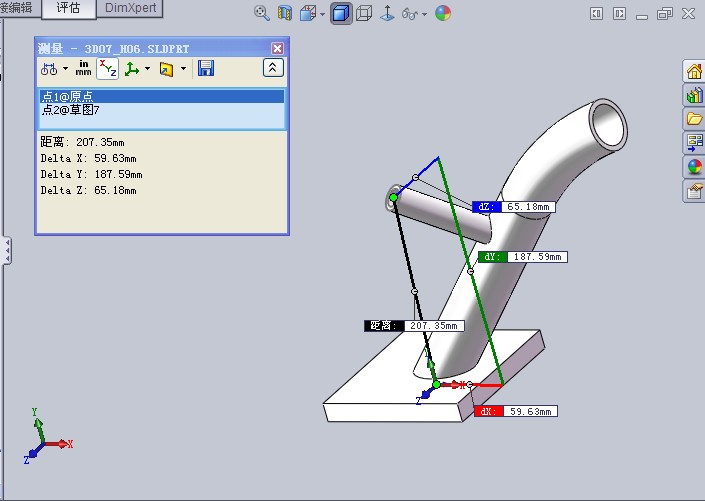Save measurement results with the floppy disk icon
Viewport: 705px width, 501px height.
206,68
